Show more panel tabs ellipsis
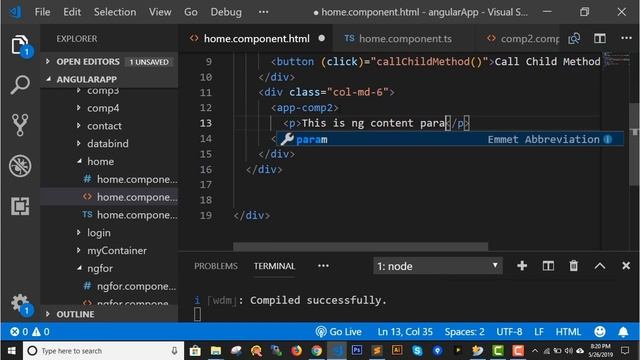The height and width of the screenshot is (360, 640). (323, 266)
